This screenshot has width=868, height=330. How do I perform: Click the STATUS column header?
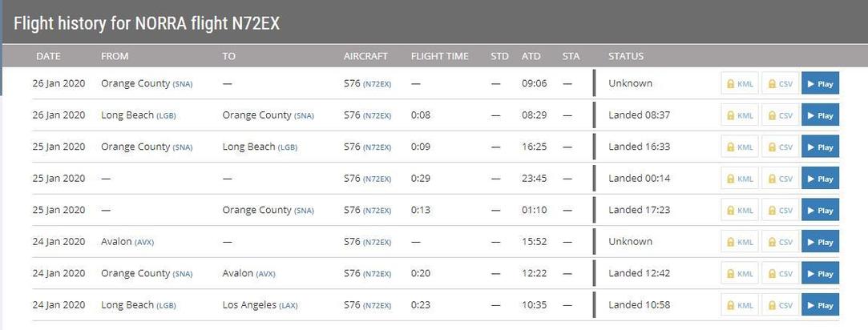(626, 56)
